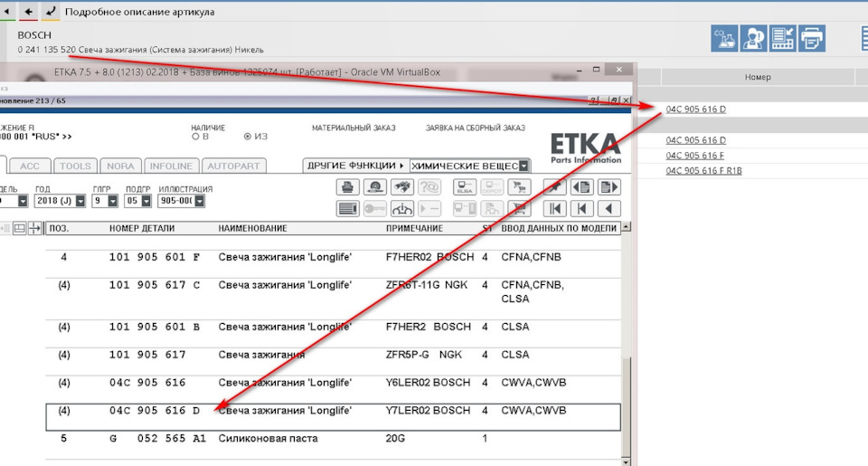Open the binoculars search tool
868x466 pixels.
402,187
